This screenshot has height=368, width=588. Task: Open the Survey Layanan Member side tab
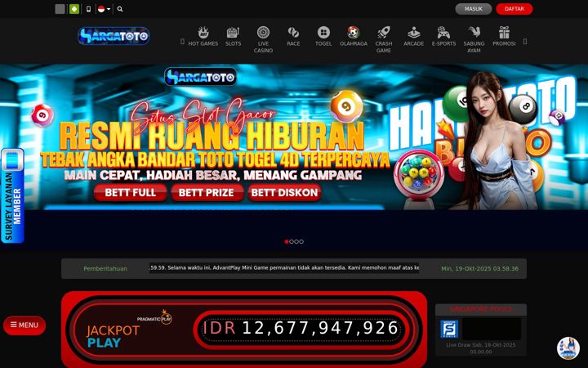[12, 195]
